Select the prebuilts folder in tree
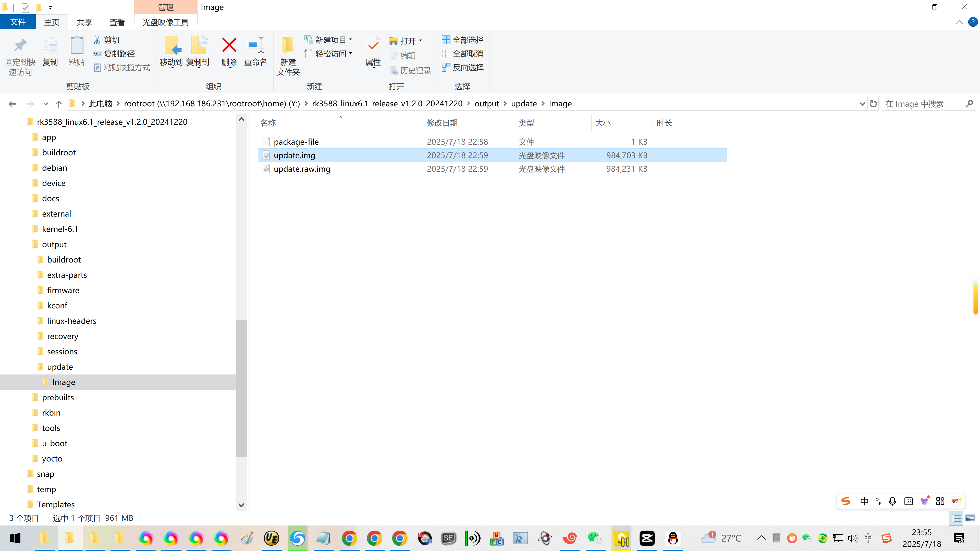This screenshot has height=551, width=980. point(58,397)
